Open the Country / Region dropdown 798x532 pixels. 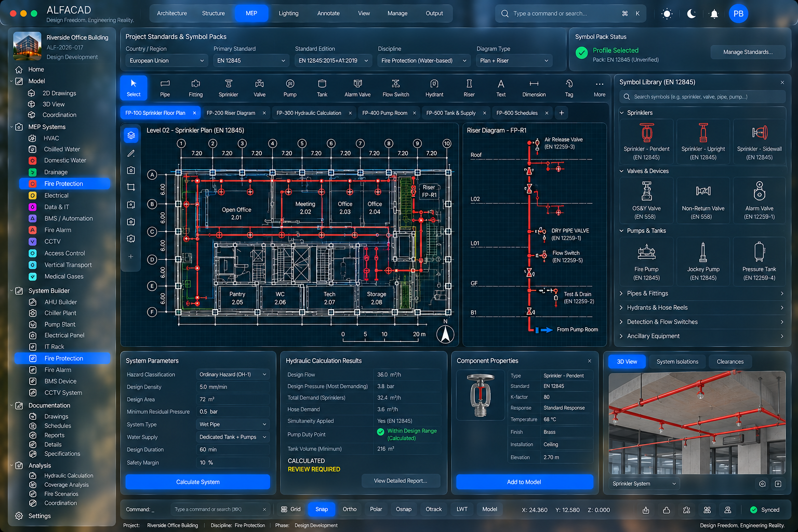tap(167, 61)
